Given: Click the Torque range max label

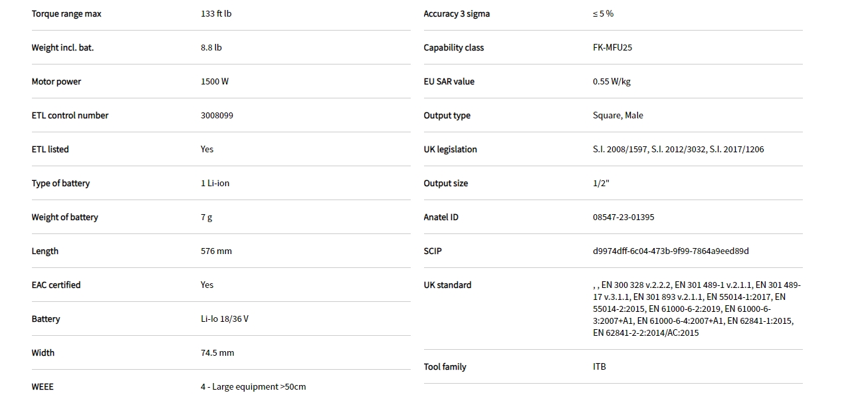Looking at the screenshot, I should (x=66, y=14).
